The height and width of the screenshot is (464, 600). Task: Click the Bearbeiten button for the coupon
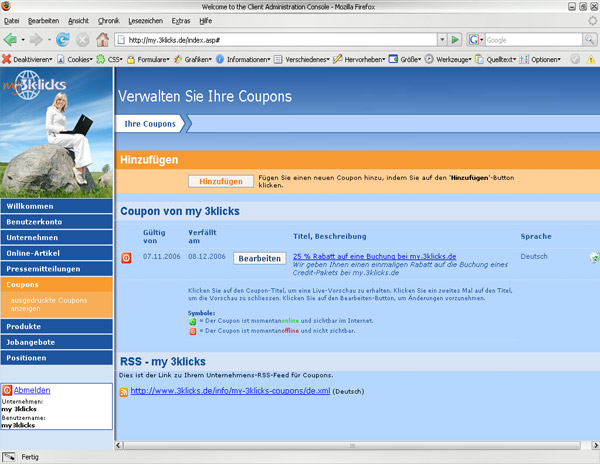click(259, 259)
